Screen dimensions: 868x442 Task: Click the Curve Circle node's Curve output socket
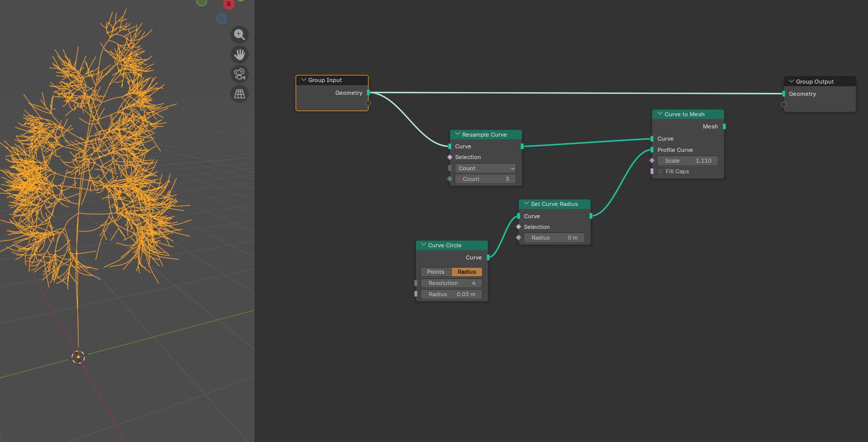point(488,257)
